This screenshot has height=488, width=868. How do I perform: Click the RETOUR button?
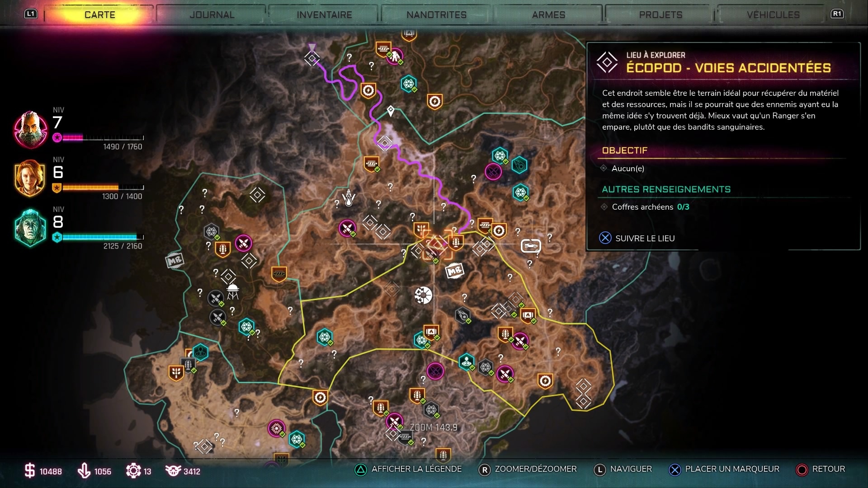click(821, 469)
